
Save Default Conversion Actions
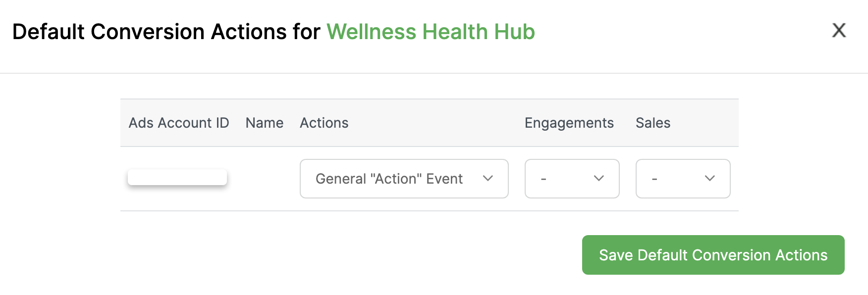pos(713,255)
